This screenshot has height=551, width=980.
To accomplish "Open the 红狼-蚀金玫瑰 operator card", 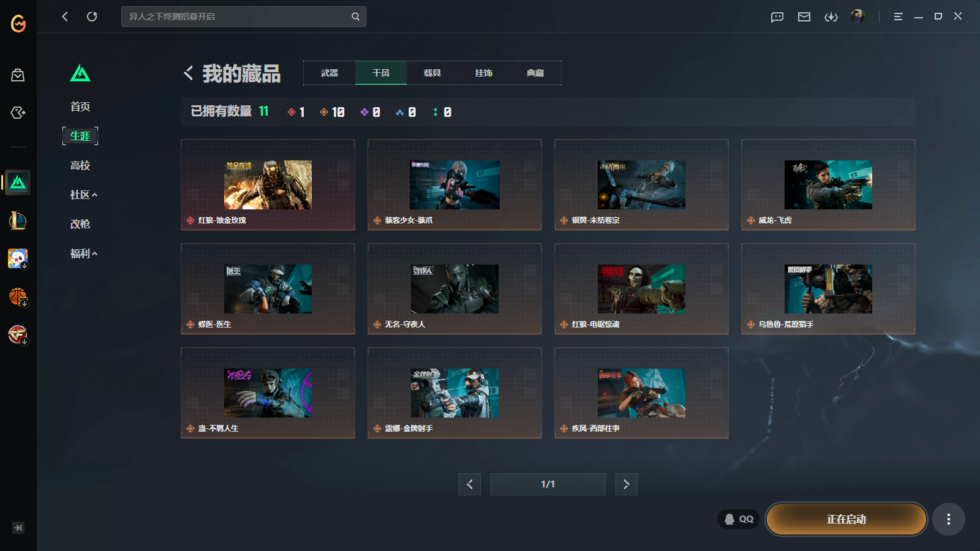I will click(268, 185).
